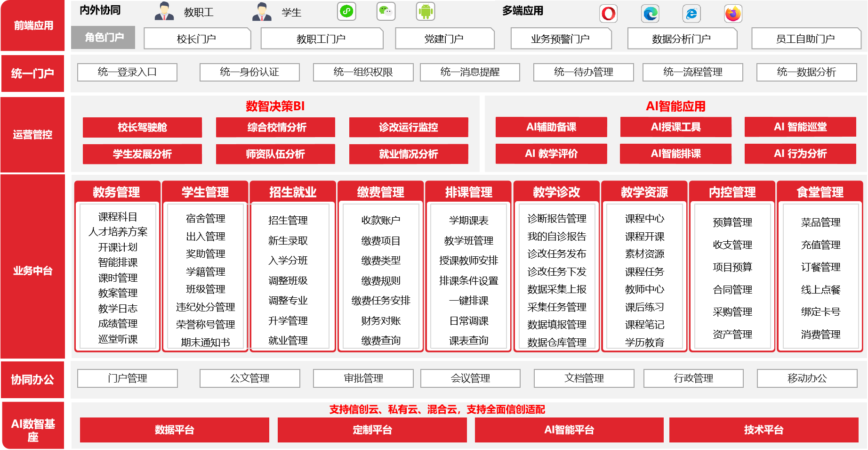Switch to the 校长门户 tab
The height and width of the screenshot is (450, 868).
pos(197,38)
